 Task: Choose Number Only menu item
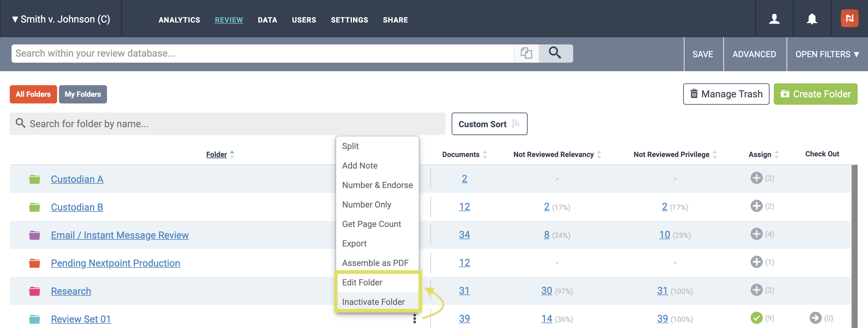pyautogui.click(x=377, y=204)
